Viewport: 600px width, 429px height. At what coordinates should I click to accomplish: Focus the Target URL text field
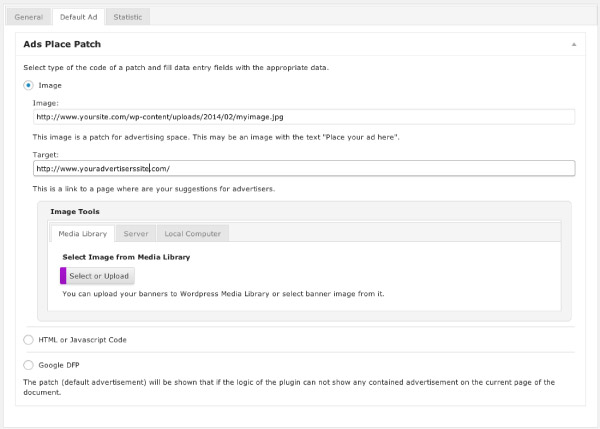click(x=303, y=169)
